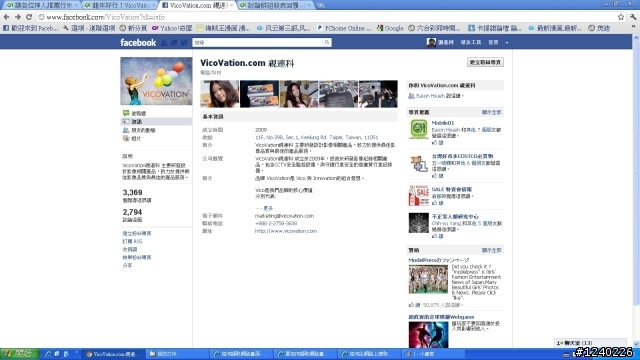
Task: Click the wall icon in left sidebar
Action: point(126,113)
